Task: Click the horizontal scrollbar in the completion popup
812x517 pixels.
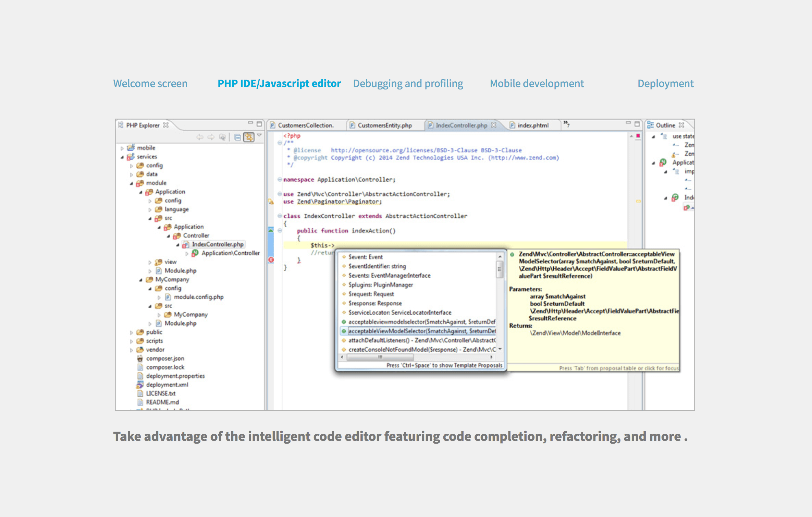Action: coord(417,357)
